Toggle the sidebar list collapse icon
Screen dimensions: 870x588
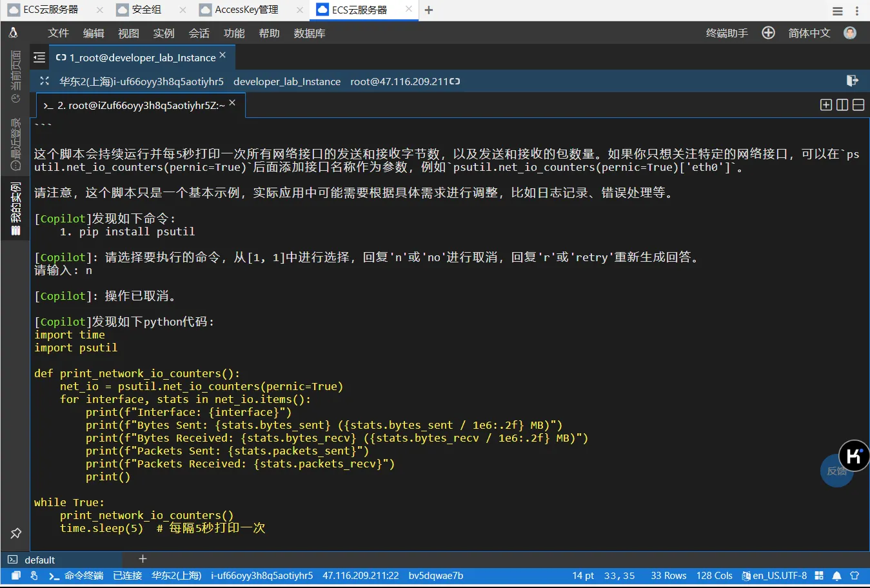[x=39, y=57]
